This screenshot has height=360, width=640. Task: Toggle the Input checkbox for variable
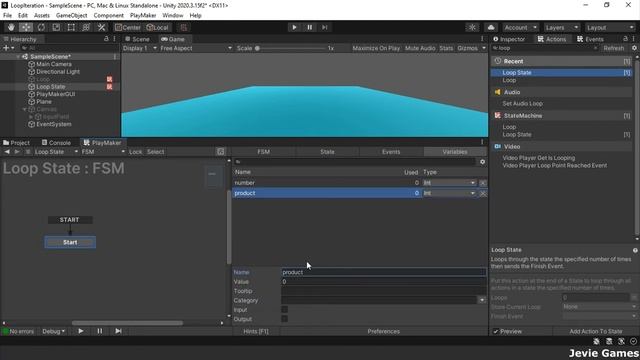pos(284,310)
